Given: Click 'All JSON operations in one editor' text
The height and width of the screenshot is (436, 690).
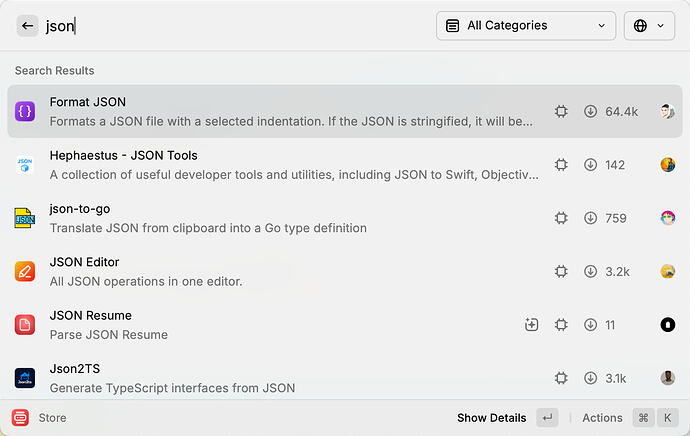Looking at the screenshot, I should (x=146, y=282).
